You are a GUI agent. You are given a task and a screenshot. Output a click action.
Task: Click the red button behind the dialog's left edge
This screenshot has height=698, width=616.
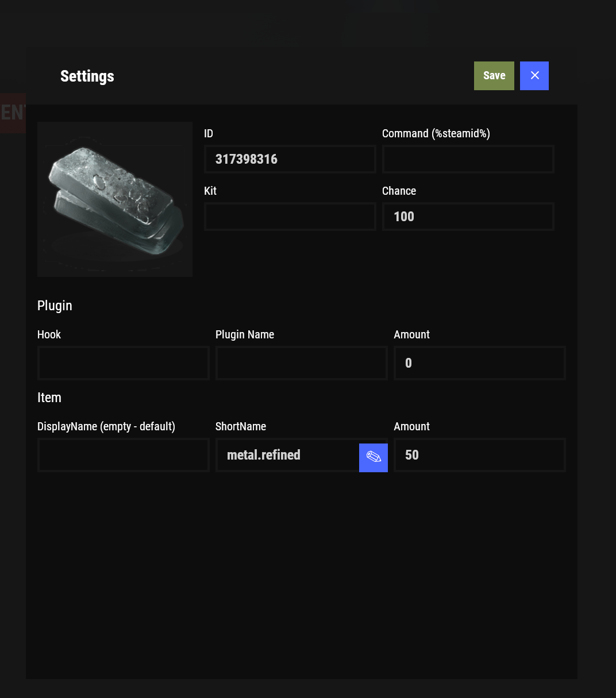click(12, 113)
